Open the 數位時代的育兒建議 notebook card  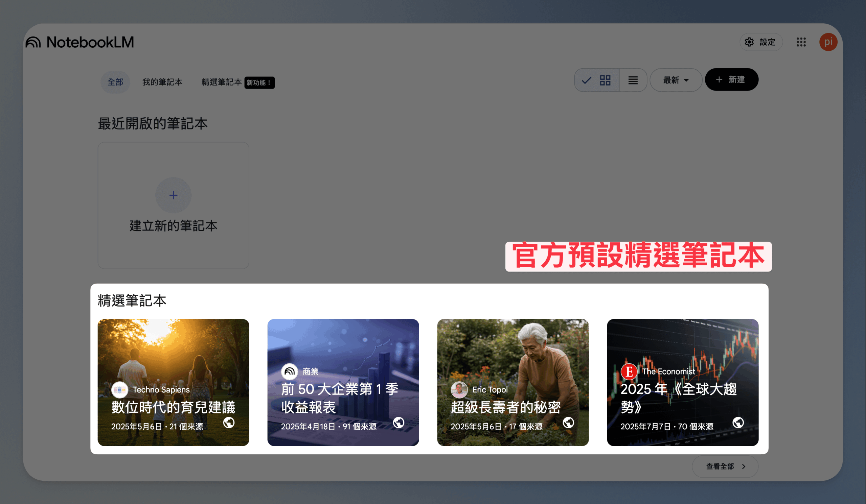click(x=173, y=382)
